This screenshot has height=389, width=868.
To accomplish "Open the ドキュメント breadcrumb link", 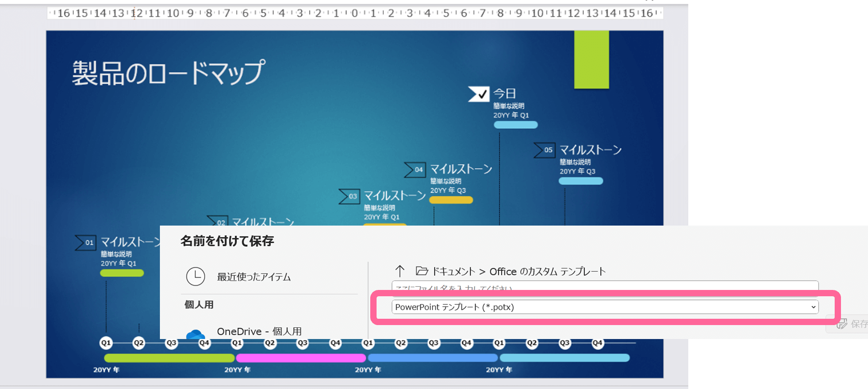I will point(454,271).
